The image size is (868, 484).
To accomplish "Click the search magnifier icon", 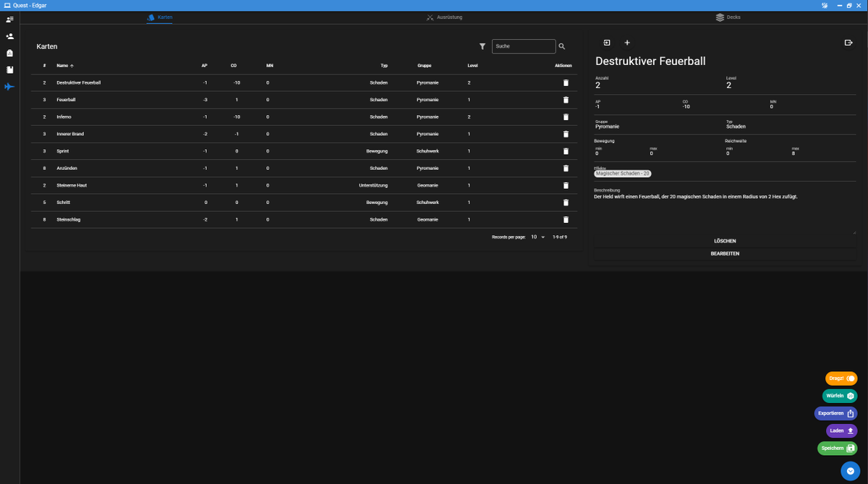I will (x=562, y=46).
